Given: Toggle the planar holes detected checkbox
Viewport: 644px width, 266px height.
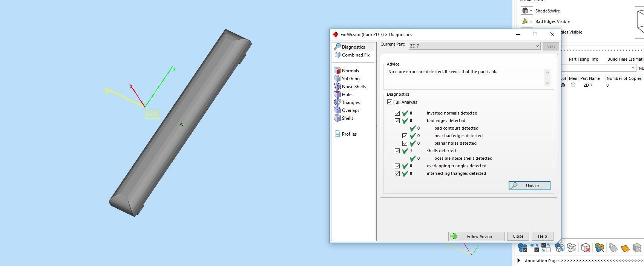Looking at the screenshot, I should tap(405, 143).
